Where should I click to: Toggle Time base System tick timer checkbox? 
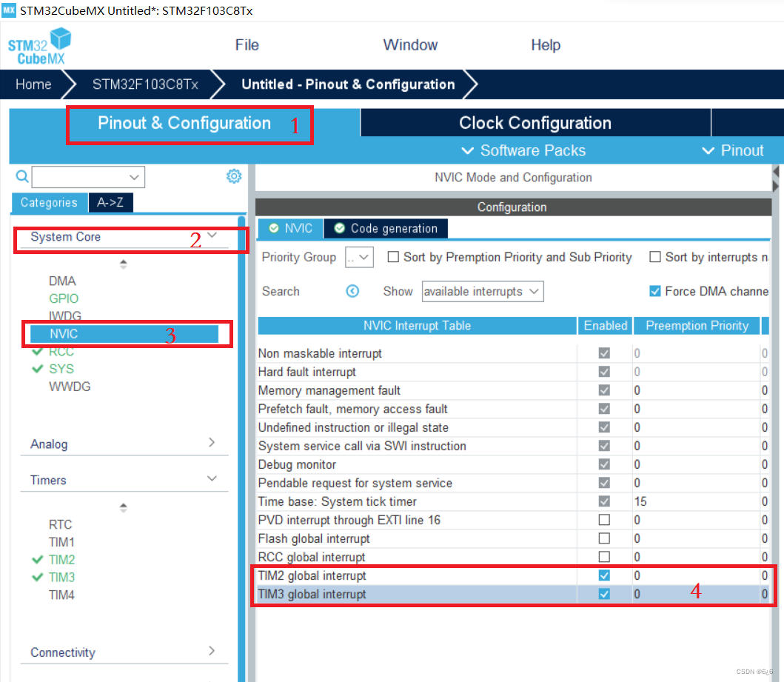point(604,501)
